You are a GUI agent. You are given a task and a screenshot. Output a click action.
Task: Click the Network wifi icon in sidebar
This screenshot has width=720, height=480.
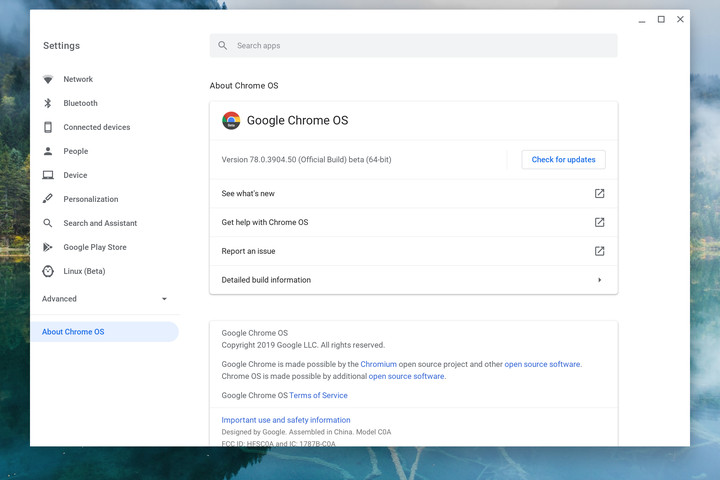tap(48, 79)
